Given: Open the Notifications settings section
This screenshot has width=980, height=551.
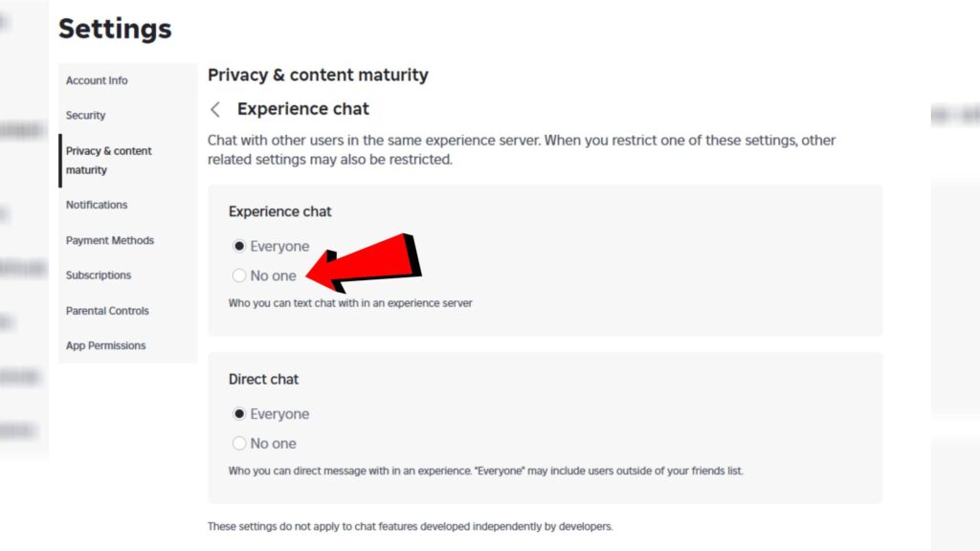Looking at the screenshot, I should pos(96,205).
